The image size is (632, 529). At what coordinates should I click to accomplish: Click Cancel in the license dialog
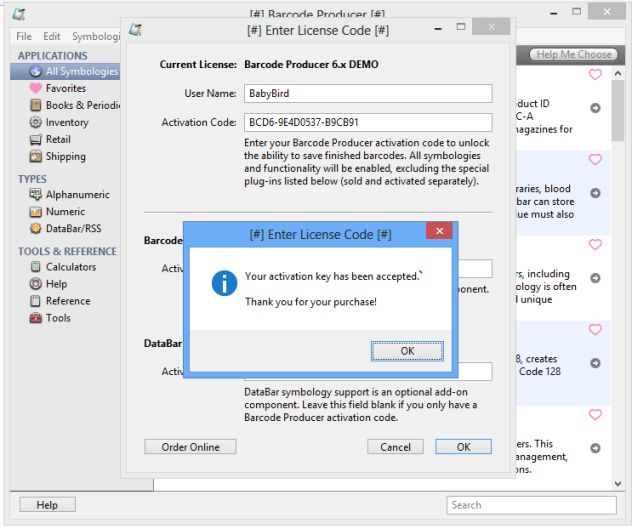pyautogui.click(x=395, y=447)
